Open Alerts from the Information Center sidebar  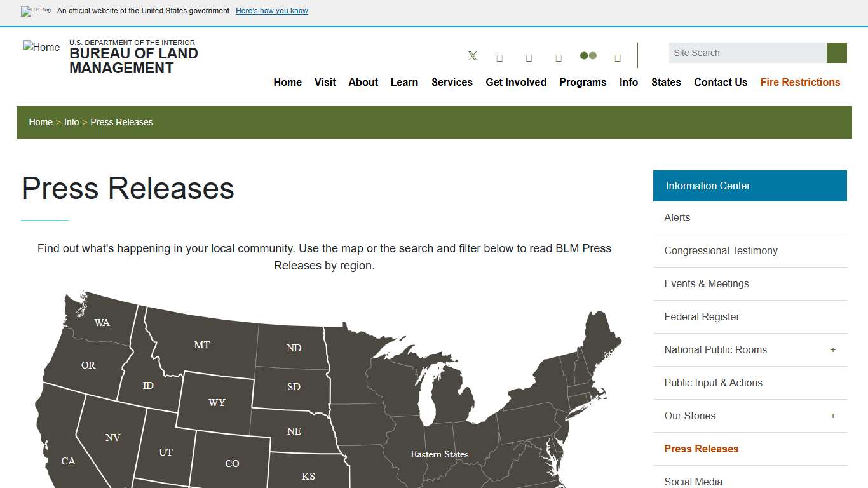pyautogui.click(x=677, y=217)
